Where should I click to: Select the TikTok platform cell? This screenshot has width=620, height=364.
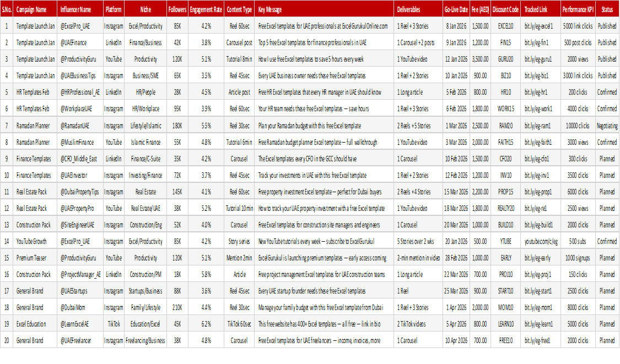point(114,324)
